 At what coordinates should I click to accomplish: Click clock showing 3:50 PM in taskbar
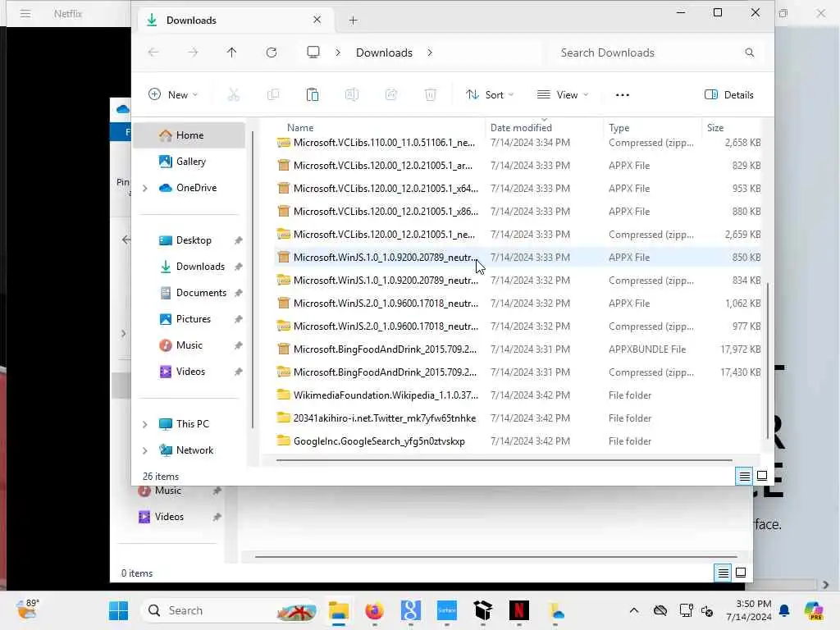[x=749, y=610]
